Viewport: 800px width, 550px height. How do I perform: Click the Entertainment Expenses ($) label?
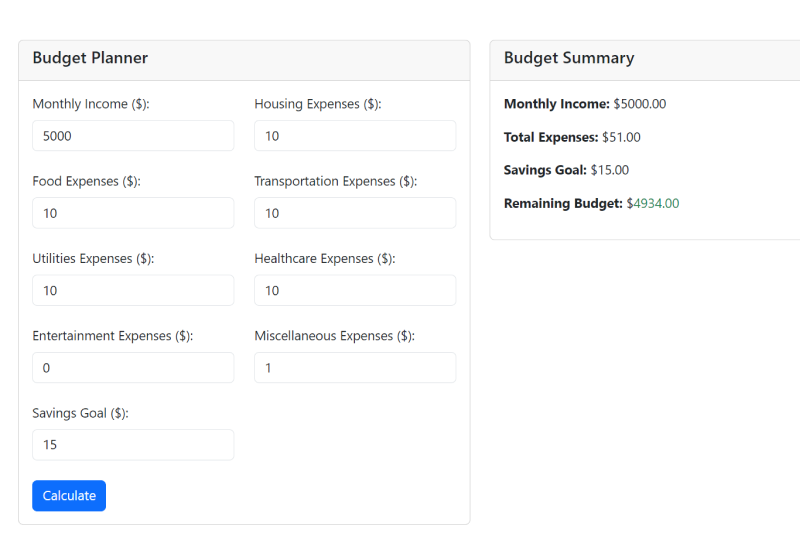point(113,336)
